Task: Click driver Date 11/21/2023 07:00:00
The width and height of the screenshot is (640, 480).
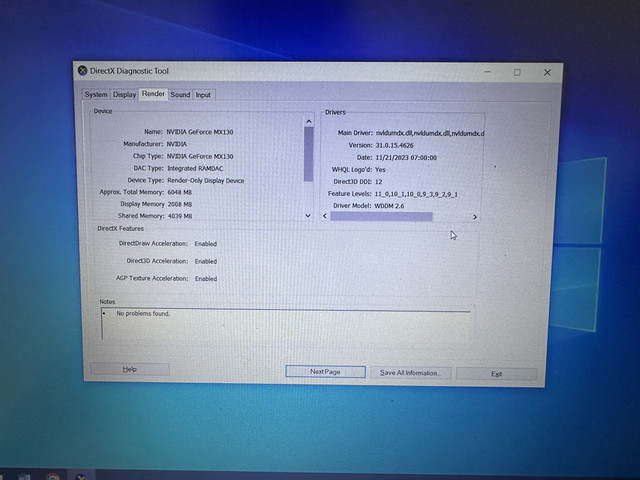Action: pyautogui.click(x=406, y=158)
